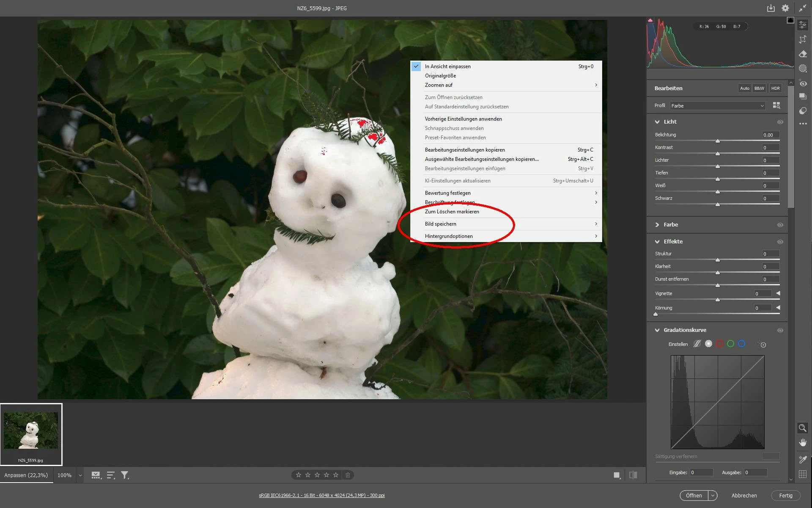The height and width of the screenshot is (508, 812).
Task: Open the Masking tool
Action: 803,68
